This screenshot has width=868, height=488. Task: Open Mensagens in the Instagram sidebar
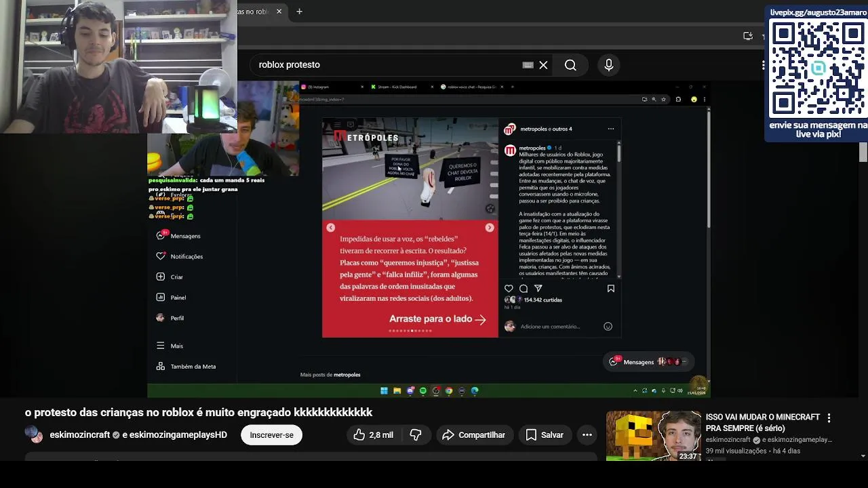(179, 236)
